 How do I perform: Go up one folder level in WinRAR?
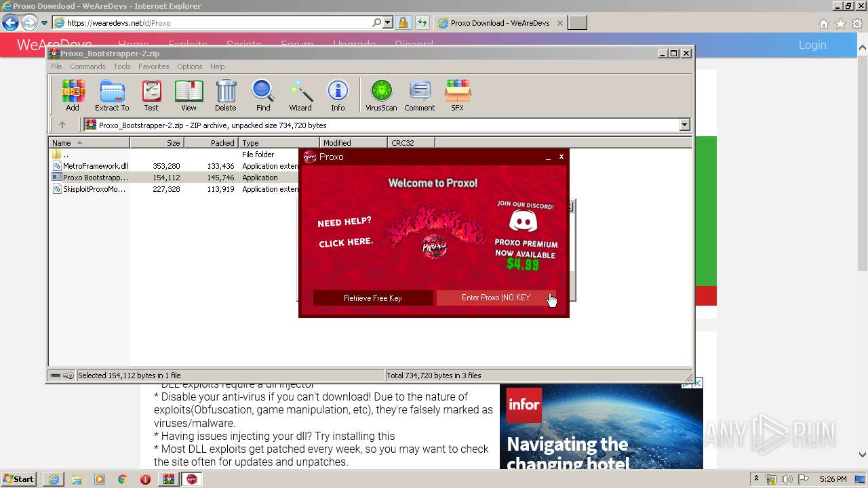tap(62, 125)
